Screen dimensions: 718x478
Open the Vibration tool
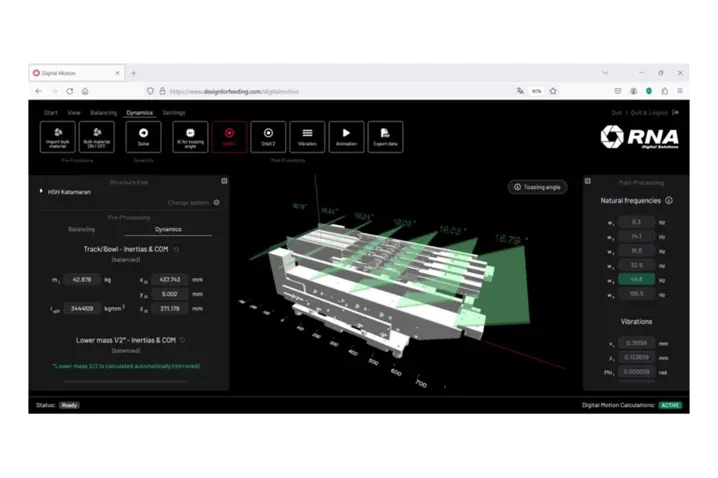click(x=307, y=135)
